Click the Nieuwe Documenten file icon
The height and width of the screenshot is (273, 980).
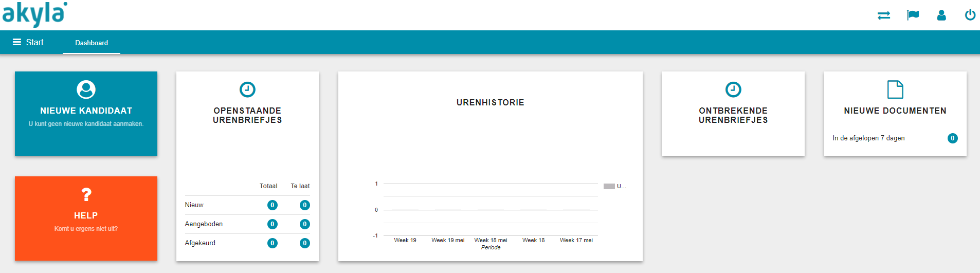coord(895,89)
